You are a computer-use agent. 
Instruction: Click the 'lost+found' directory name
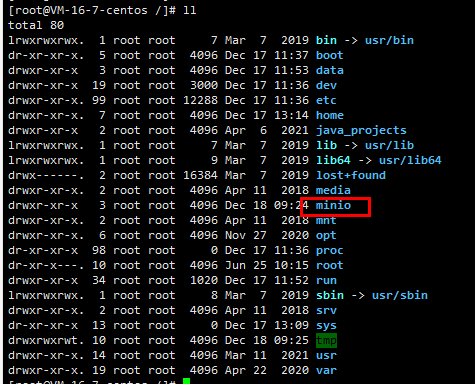[351, 175]
